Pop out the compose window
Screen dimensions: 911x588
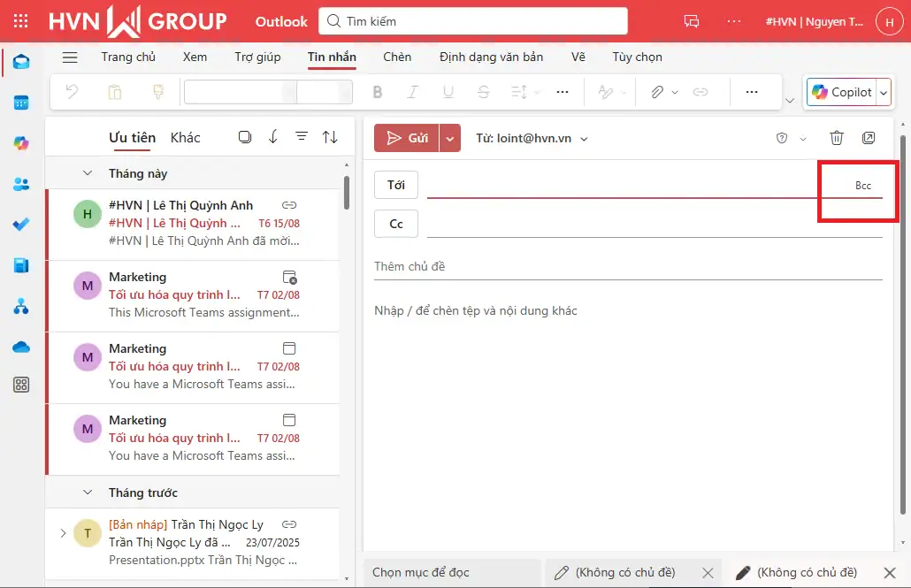(869, 138)
